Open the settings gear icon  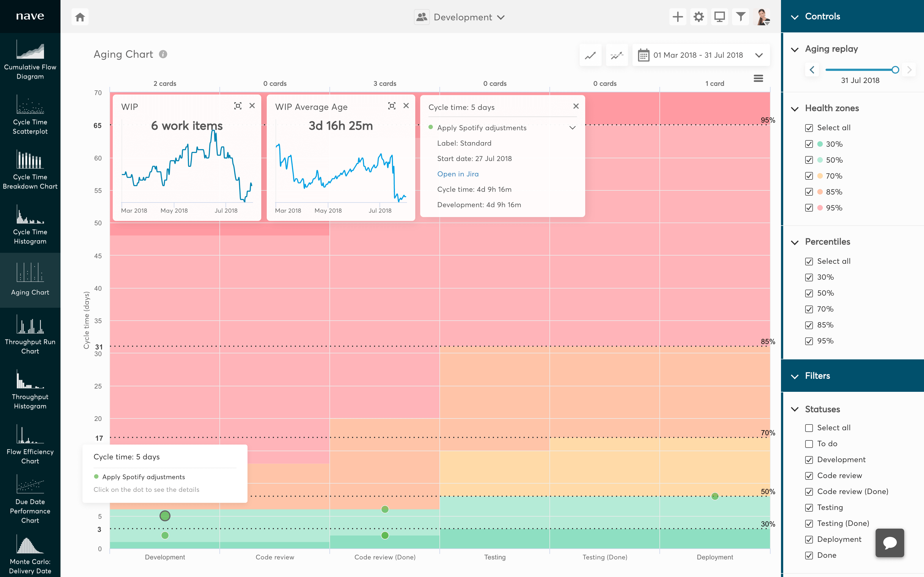coord(698,17)
